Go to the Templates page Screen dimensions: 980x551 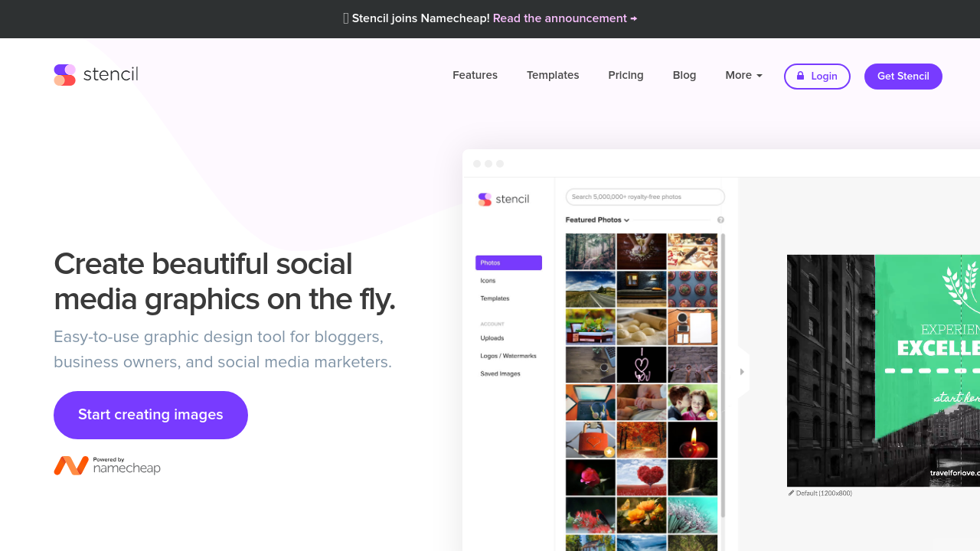[553, 75]
